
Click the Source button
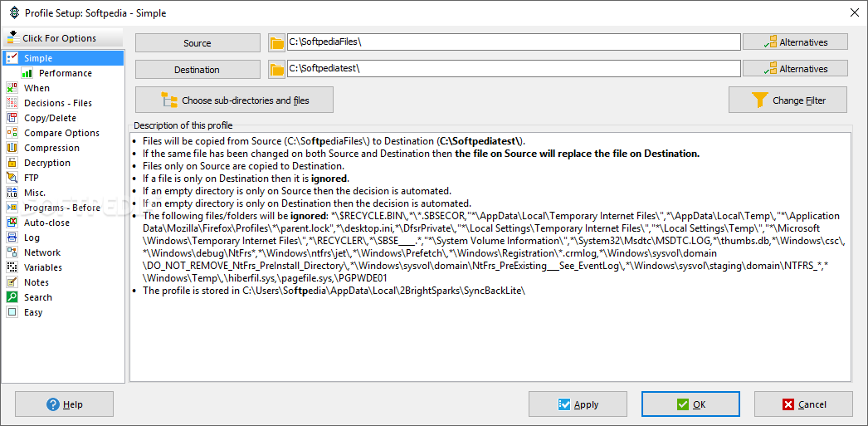pos(197,42)
